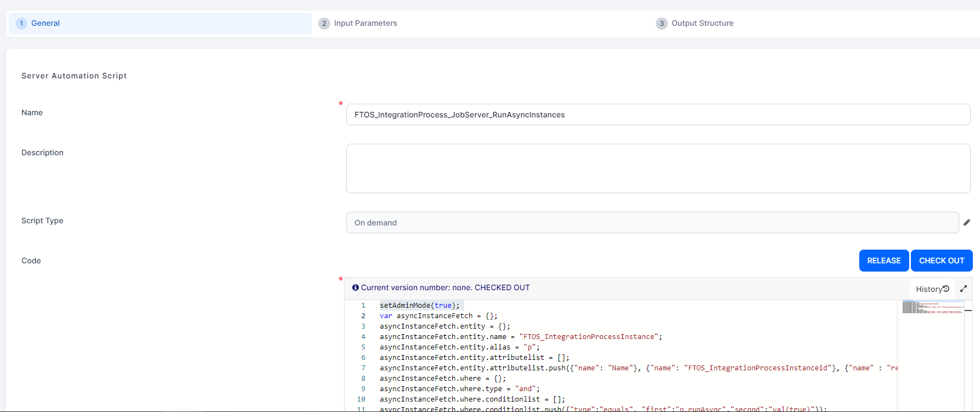Click the code minimap preview
Screen dimensions: 980x412
[932, 307]
